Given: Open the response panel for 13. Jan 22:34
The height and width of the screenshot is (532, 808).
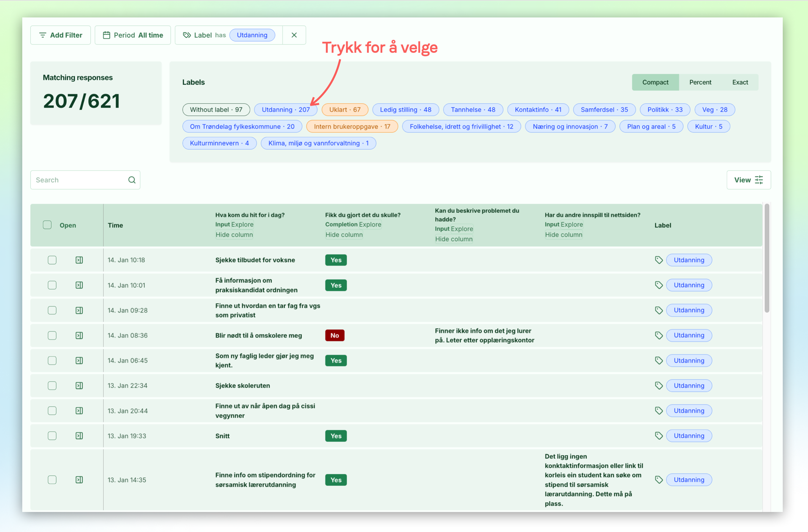Looking at the screenshot, I should [x=79, y=386].
